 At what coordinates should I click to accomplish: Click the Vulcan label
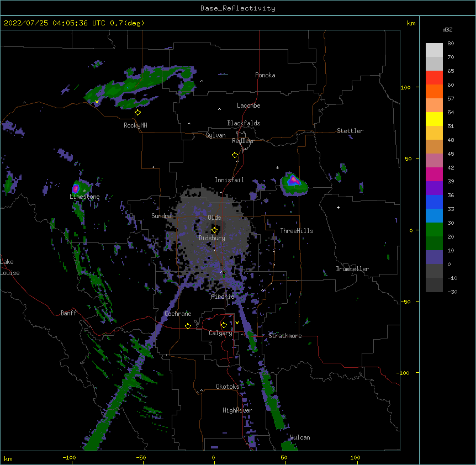pos(300,437)
